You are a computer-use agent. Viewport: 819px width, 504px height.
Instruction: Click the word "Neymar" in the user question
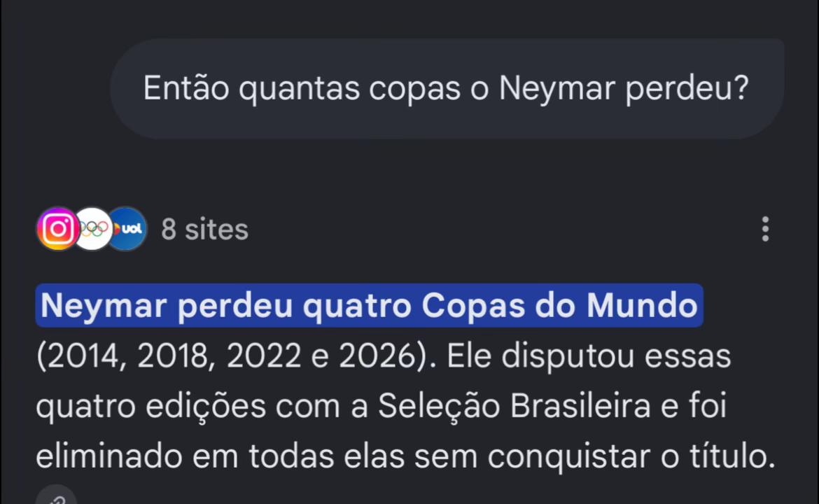coord(556,89)
